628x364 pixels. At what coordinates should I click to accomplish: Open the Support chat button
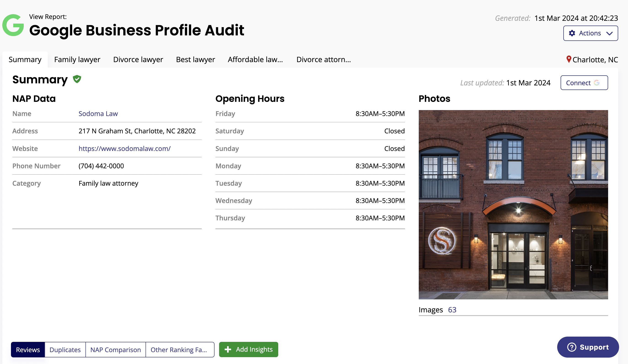tap(588, 347)
